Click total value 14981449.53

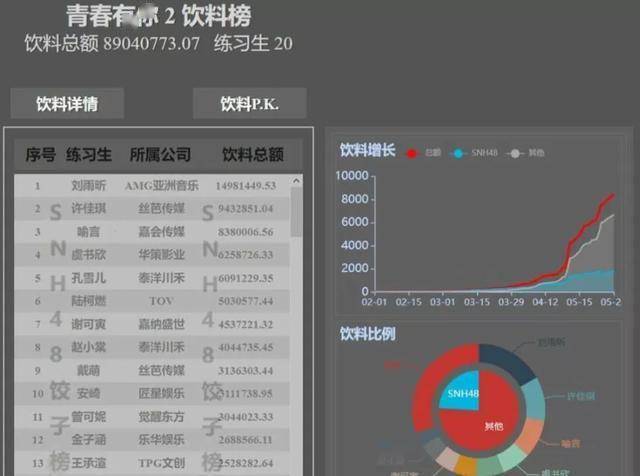(x=246, y=186)
